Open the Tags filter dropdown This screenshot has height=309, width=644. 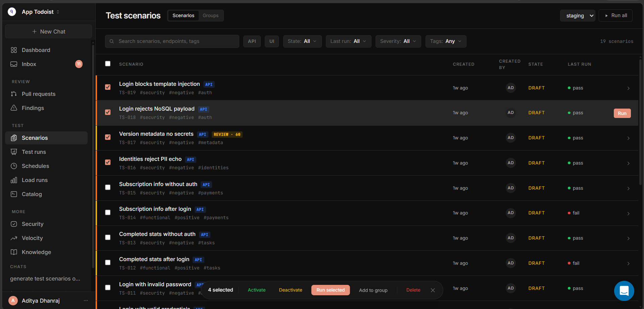pos(446,41)
